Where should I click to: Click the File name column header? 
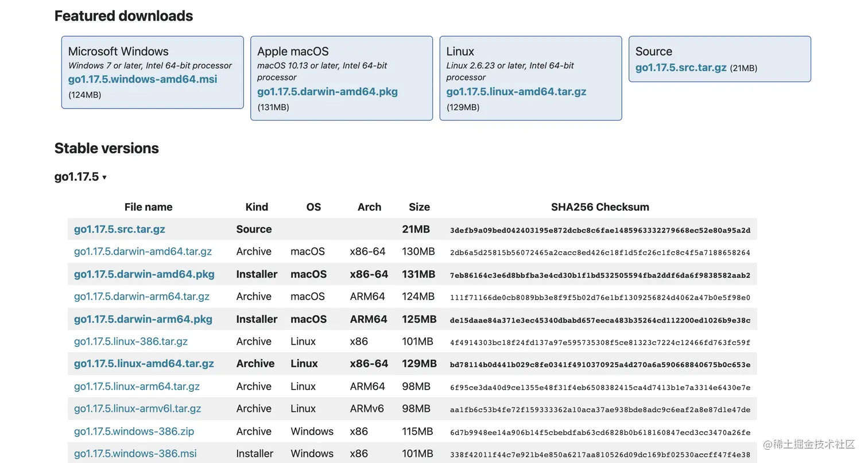[148, 207]
